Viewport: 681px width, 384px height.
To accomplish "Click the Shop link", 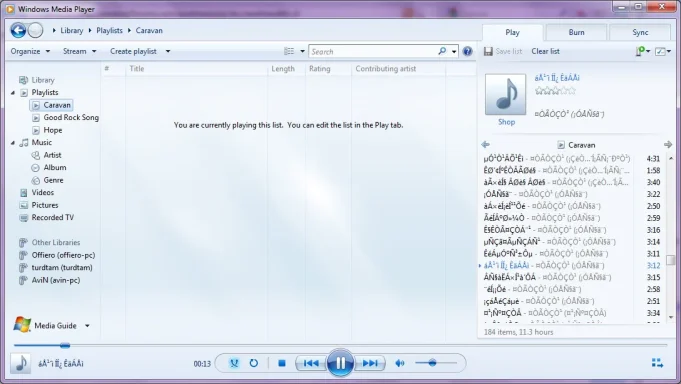I will [x=506, y=122].
